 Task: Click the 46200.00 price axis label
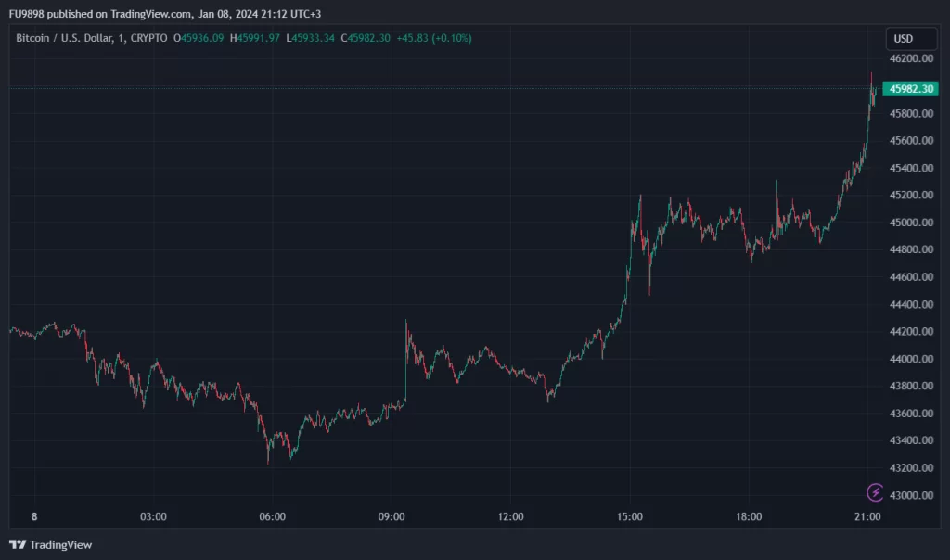pos(909,58)
